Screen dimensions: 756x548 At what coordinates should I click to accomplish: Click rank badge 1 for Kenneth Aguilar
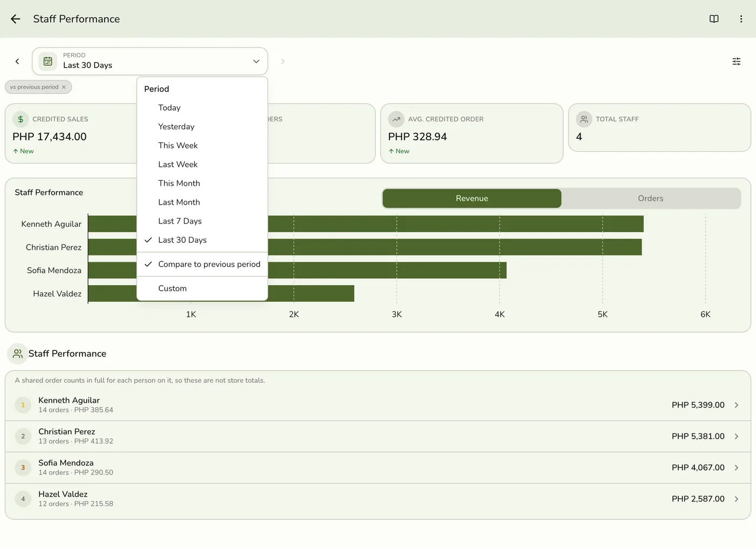pyautogui.click(x=23, y=405)
